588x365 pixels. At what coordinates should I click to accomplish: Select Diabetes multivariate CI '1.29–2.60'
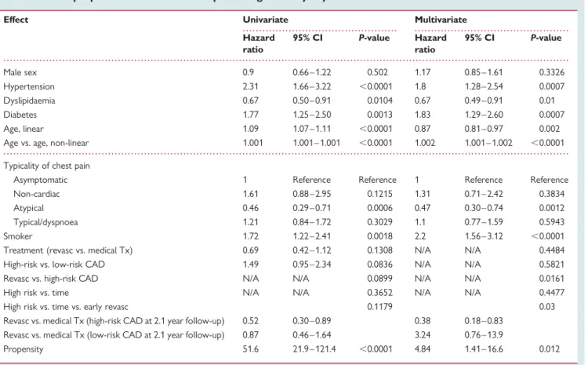click(x=484, y=115)
